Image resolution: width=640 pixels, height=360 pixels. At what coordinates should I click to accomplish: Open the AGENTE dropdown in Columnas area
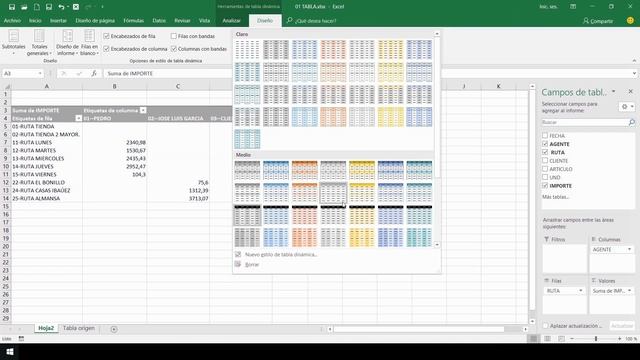click(x=629, y=249)
